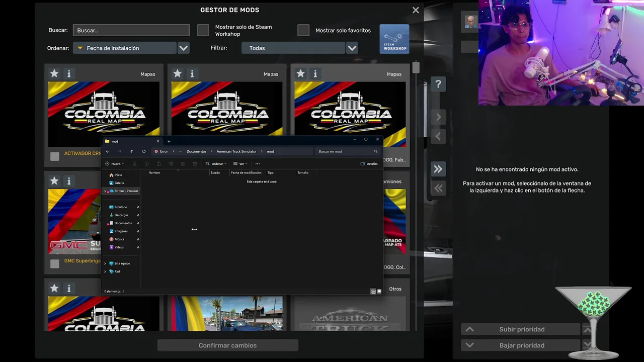Tick the GMC Superbrigada mod checkbox
The width and height of the screenshot is (644, 362).
(54, 263)
